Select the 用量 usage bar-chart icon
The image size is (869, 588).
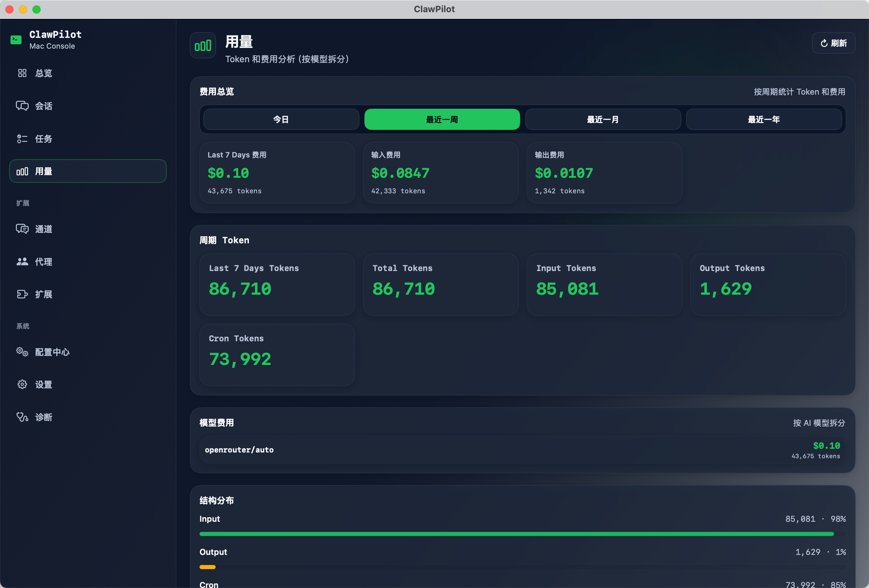[22, 171]
